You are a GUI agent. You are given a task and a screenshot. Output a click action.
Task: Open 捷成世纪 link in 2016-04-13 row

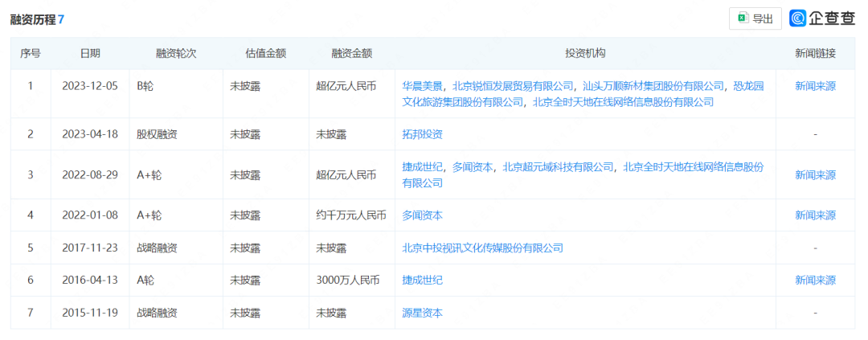[423, 281]
